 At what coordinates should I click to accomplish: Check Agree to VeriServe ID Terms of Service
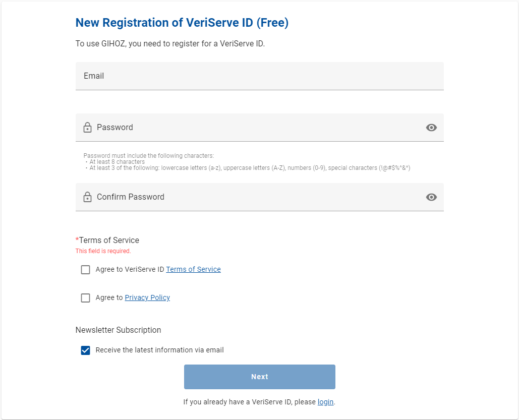click(x=85, y=269)
